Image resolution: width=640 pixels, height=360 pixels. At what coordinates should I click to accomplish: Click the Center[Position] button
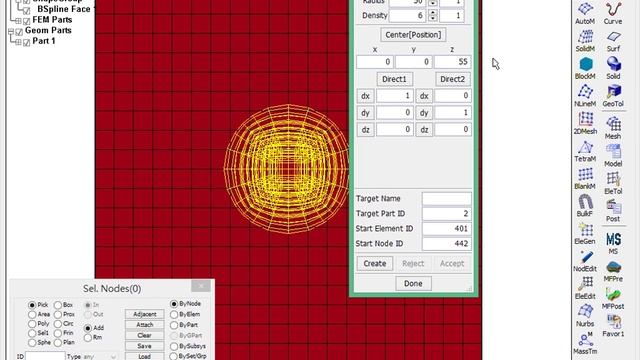413,35
